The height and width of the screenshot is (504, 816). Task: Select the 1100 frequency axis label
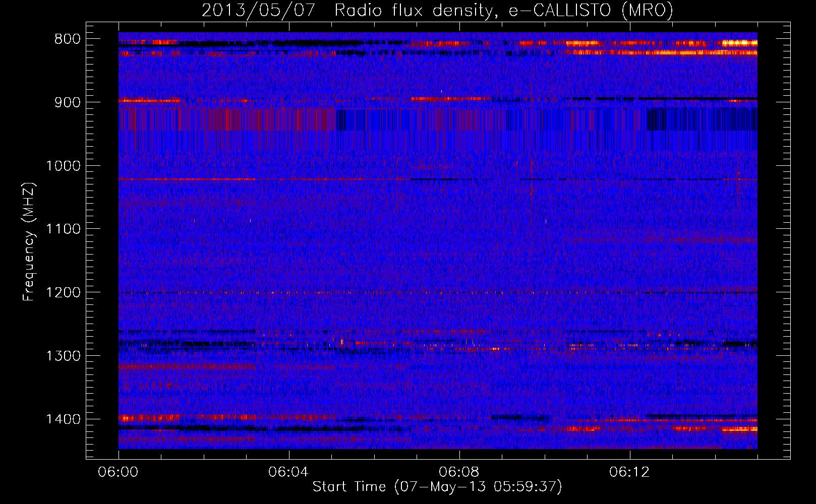[64, 229]
